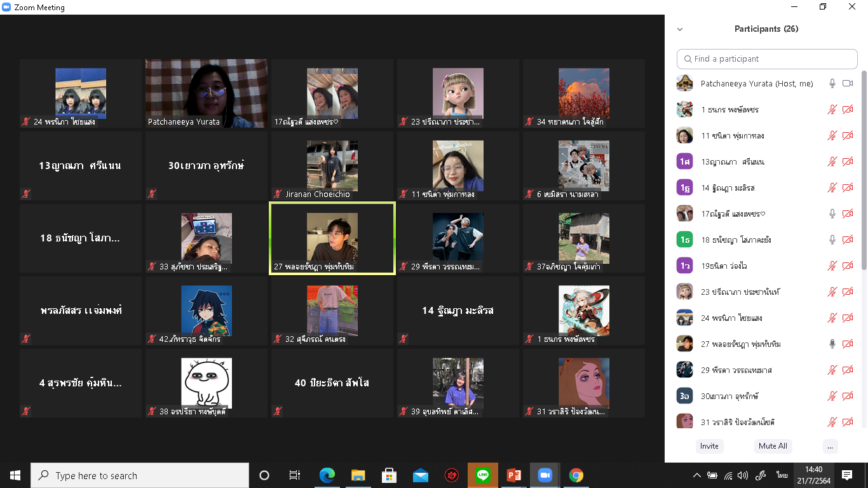
Task: Toggle video off icon for participant 29
Action: [x=847, y=370]
